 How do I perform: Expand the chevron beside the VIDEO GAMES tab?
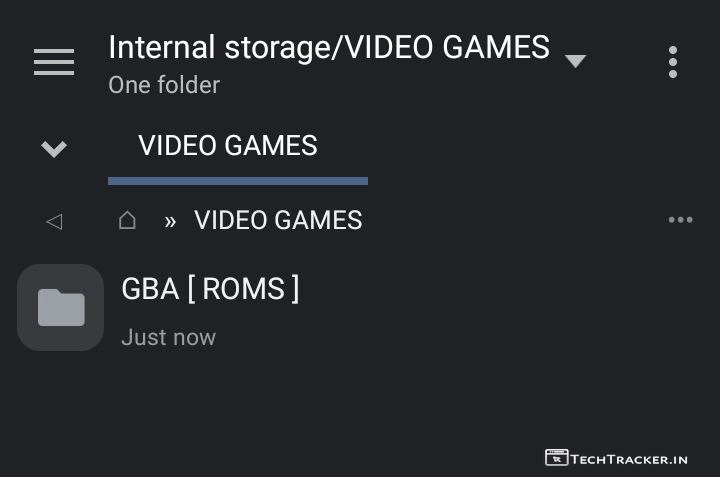(x=54, y=149)
